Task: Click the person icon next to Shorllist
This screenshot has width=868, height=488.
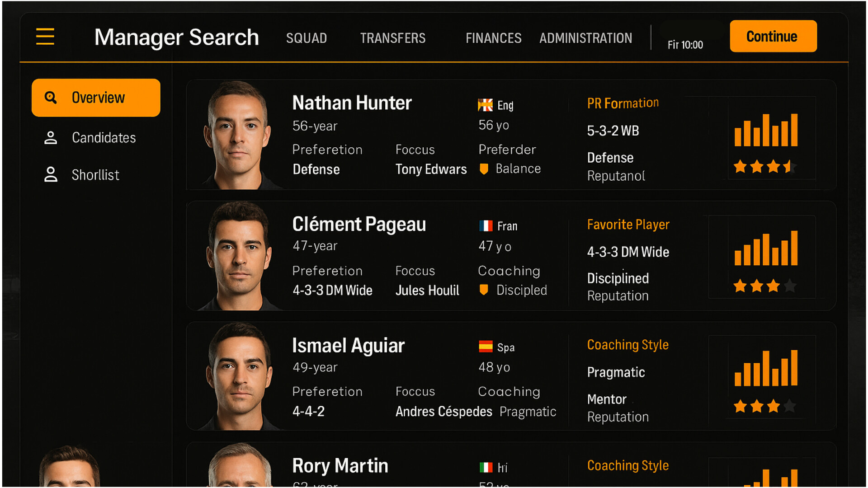Action: 51,174
